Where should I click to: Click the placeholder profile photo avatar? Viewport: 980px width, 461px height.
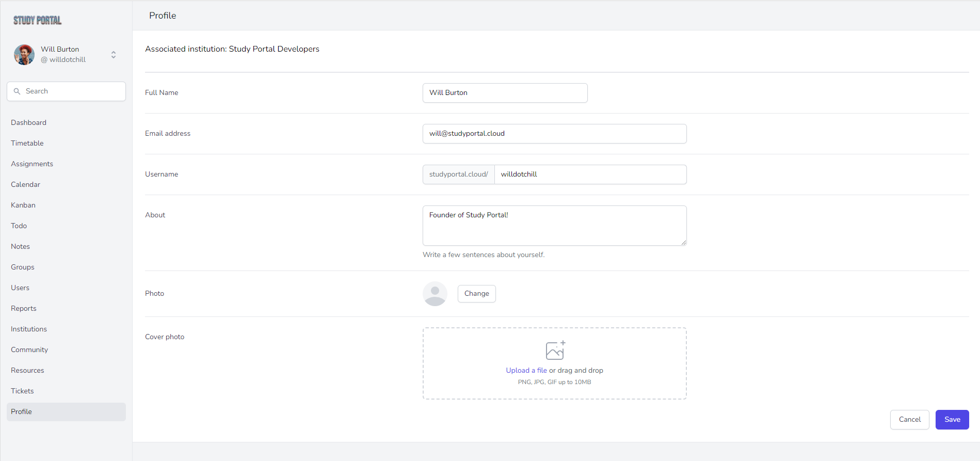(435, 294)
